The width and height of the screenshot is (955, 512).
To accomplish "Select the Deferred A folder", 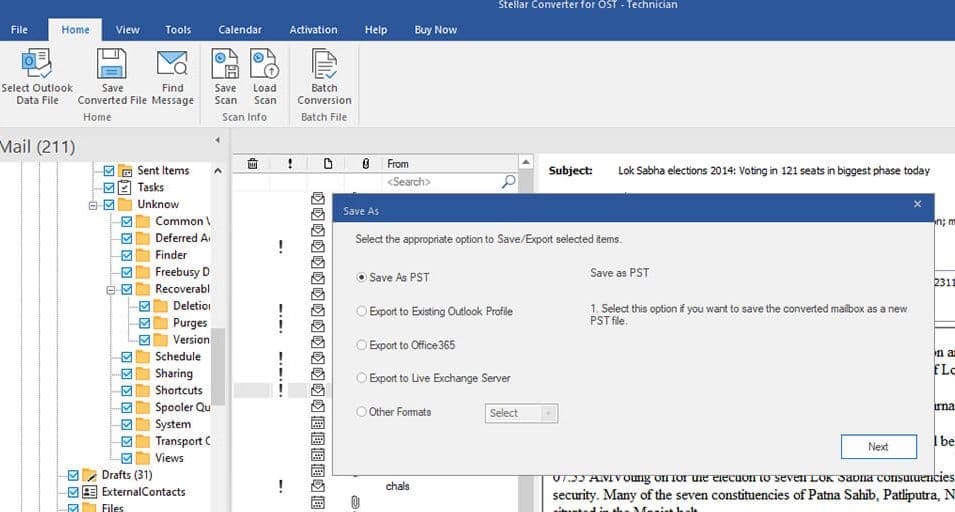I will 182,238.
